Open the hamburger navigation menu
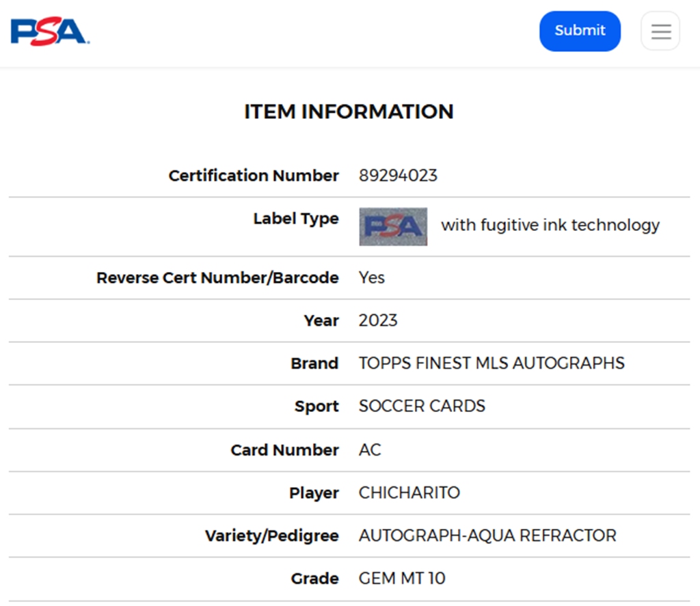The image size is (700, 606). 660,31
